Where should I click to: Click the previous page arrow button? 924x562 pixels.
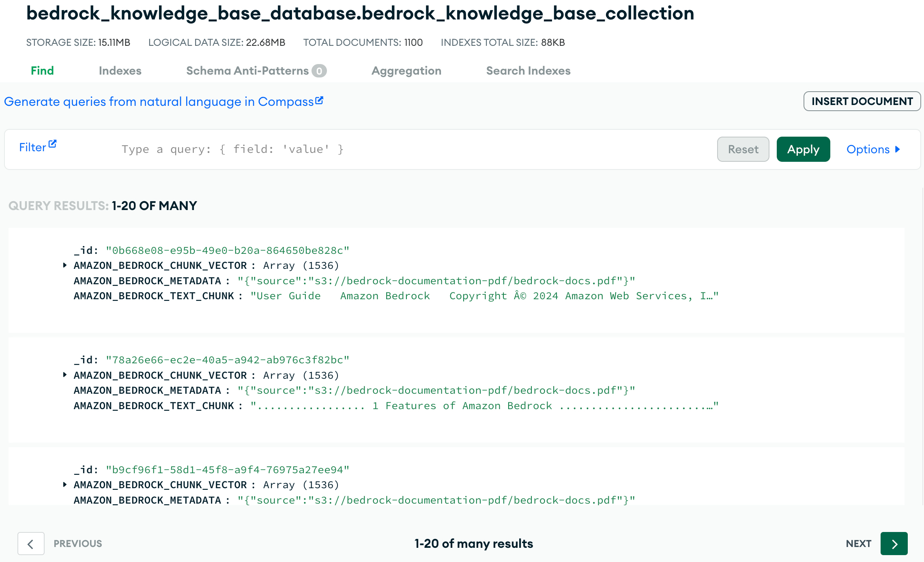[x=31, y=543]
